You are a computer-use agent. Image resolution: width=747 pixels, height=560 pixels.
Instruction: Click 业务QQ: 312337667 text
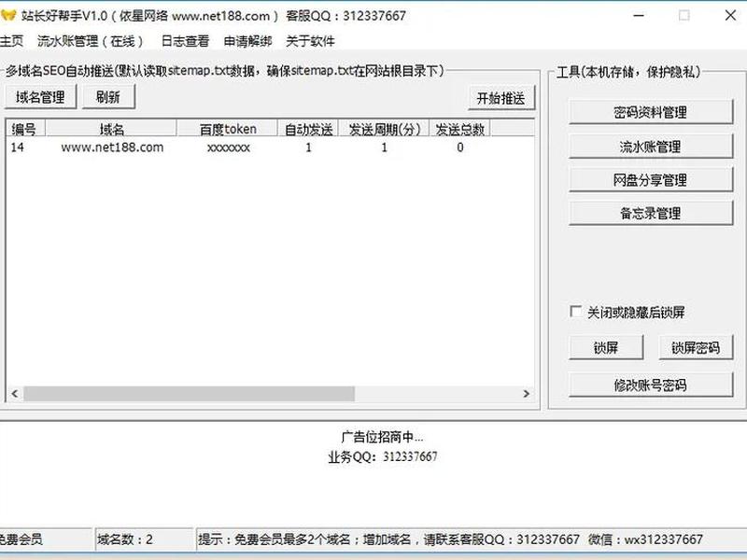coord(382,456)
